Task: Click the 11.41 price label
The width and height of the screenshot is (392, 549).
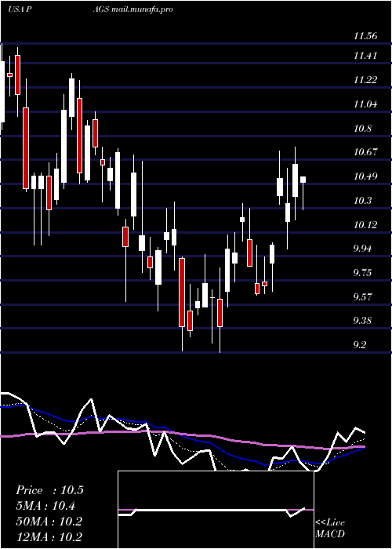Action: tap(365, 56)
